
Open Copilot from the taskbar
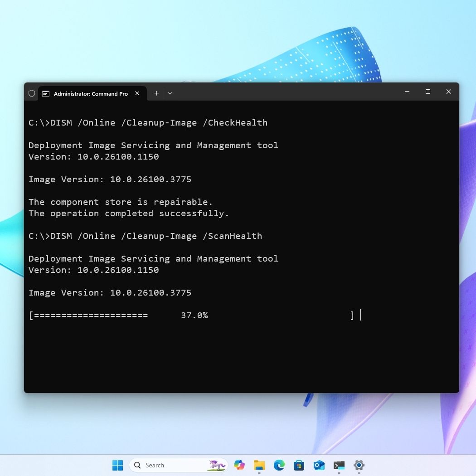[239, 465]
